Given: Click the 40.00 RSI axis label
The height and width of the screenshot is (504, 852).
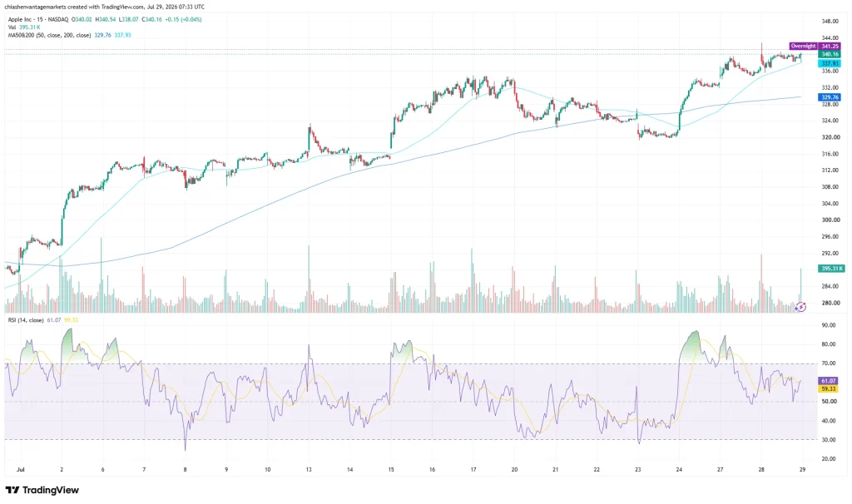Looking at the screenshot, I should (x=829, y=421).
